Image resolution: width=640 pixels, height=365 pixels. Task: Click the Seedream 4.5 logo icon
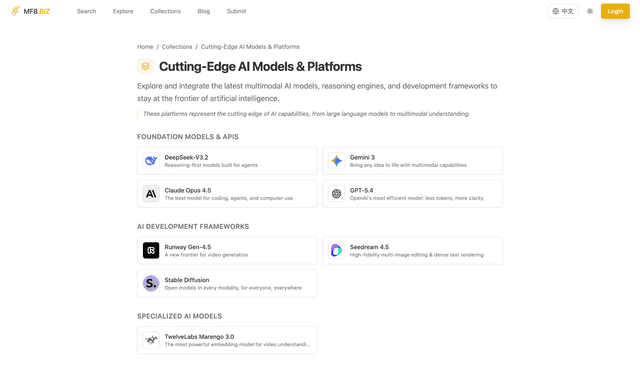(x=336, y=251)
